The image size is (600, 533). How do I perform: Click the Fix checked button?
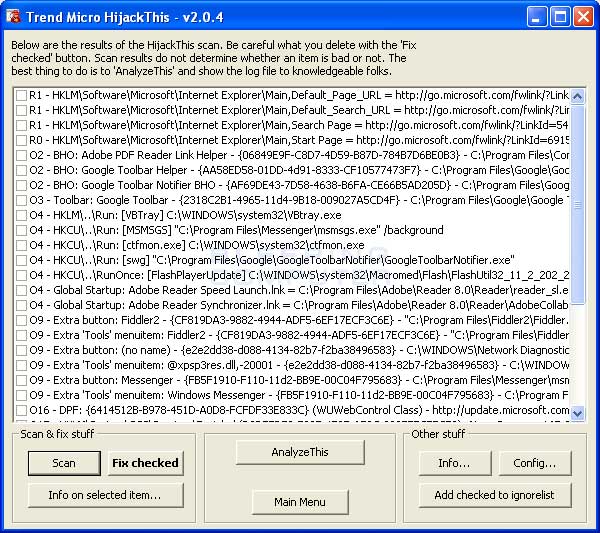point(145,463)
